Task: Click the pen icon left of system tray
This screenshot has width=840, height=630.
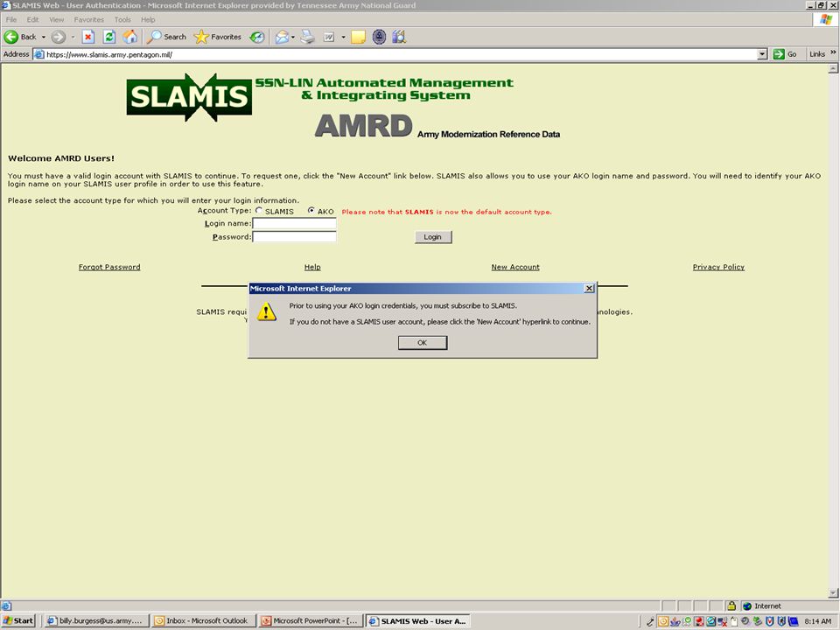Action: [x=650, y=621]
